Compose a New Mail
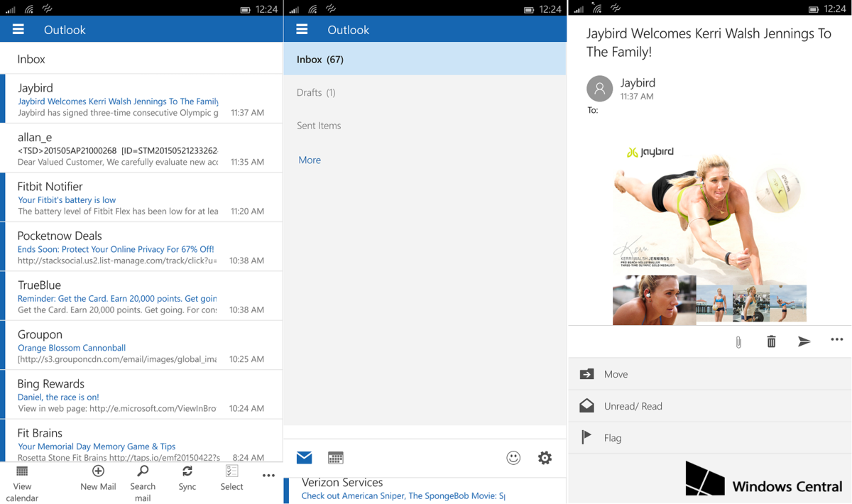The image size is (852, 504). 98,478
